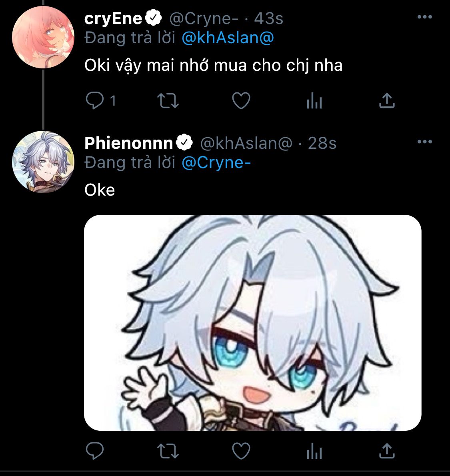Open Phienonnn's silver-haired profile avatar

tap(43, 162)
